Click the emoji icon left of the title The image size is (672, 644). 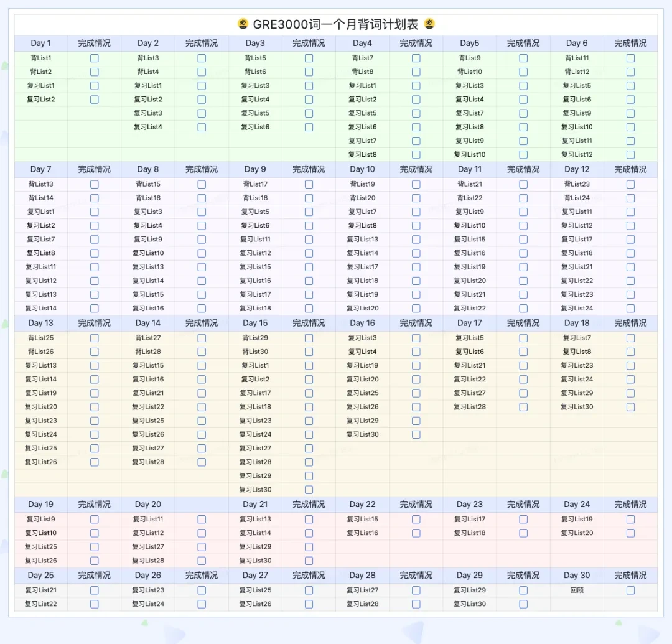coord(243,24)
